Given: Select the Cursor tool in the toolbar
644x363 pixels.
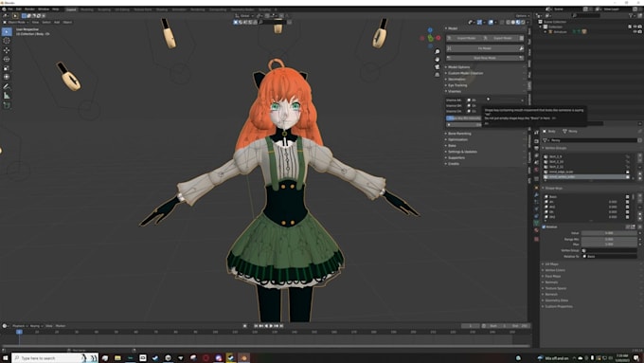Looking at the screenshot, I should (x=7, y=41).
